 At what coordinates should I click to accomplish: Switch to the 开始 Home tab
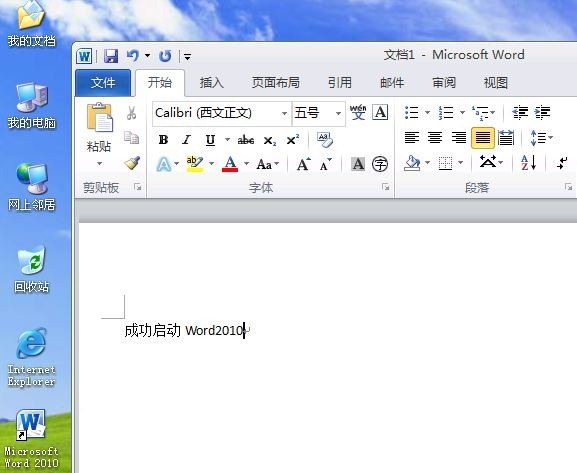[160, 82]
